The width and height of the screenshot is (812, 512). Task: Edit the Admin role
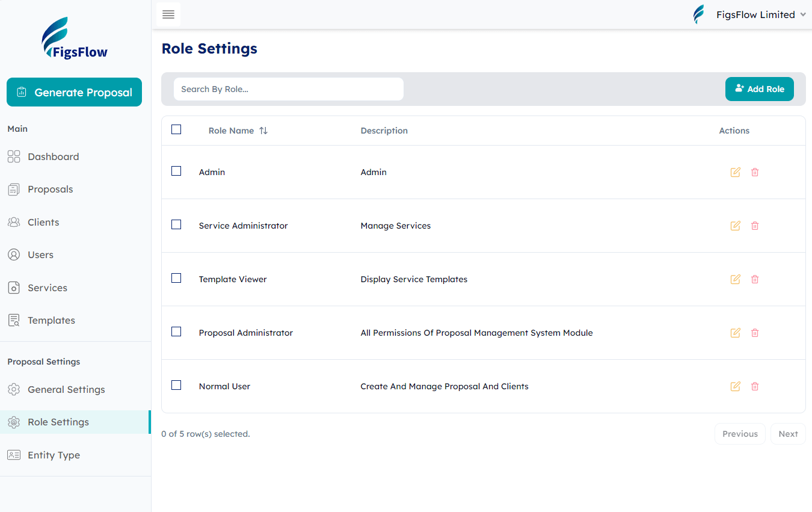click(x=735, y=172)
